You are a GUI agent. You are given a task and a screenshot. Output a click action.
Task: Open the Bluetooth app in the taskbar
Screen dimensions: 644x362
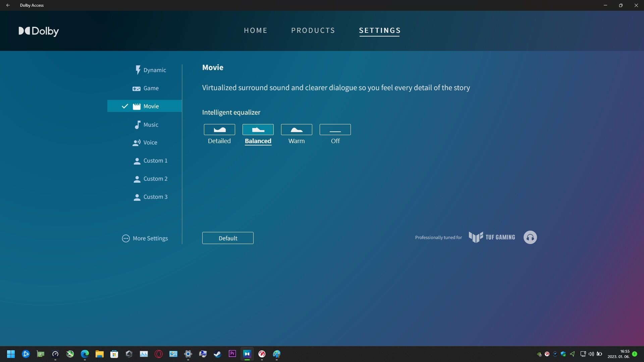pyautogui.click(x=26, y=354)
